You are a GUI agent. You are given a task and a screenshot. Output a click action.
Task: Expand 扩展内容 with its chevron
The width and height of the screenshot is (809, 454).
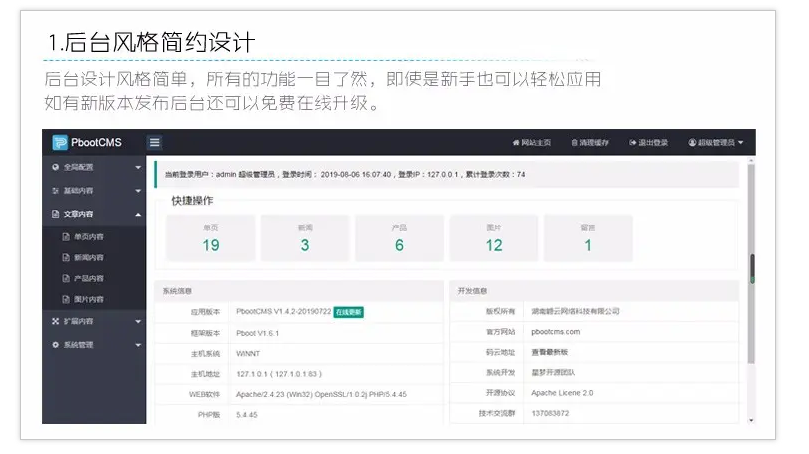pyautogui.click(x=138, y=321)
